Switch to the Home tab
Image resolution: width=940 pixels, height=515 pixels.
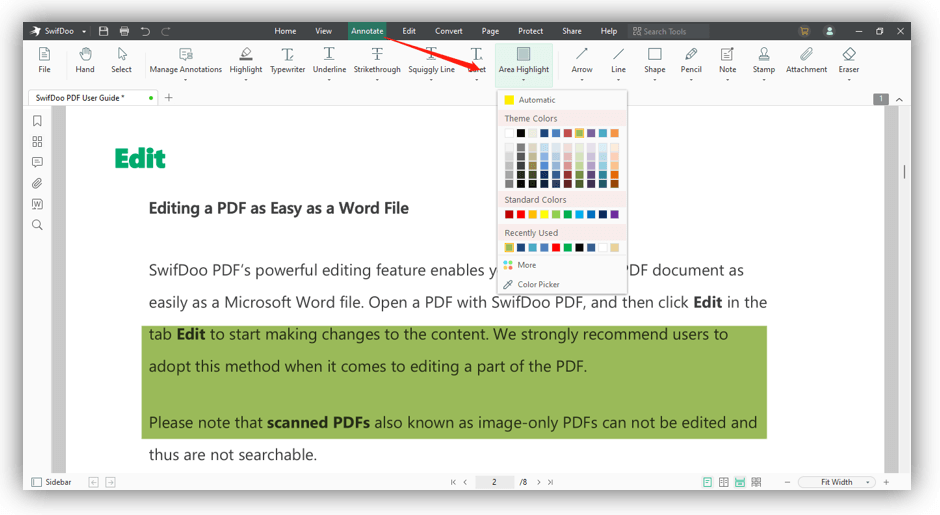pos(285,31)
